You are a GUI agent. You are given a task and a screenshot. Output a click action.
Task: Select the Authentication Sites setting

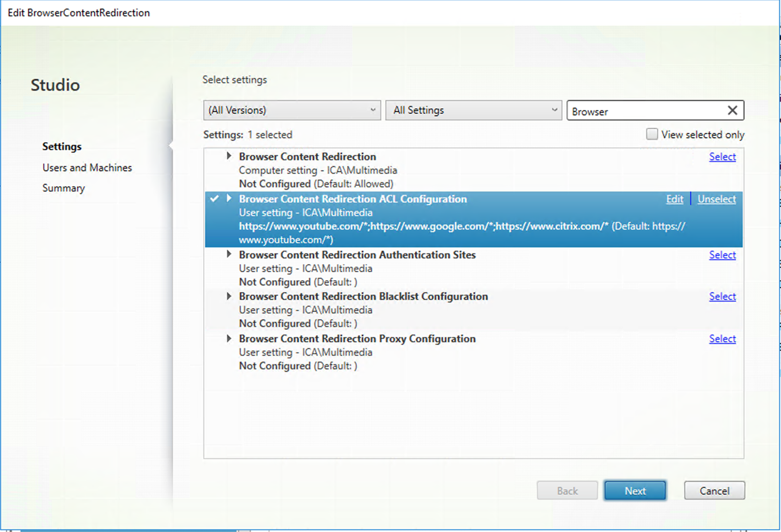(x=722, y=254)
